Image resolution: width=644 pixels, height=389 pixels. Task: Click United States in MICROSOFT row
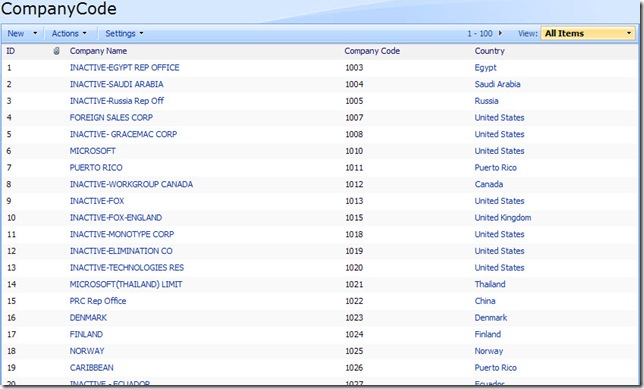click(x=499, y=151)
